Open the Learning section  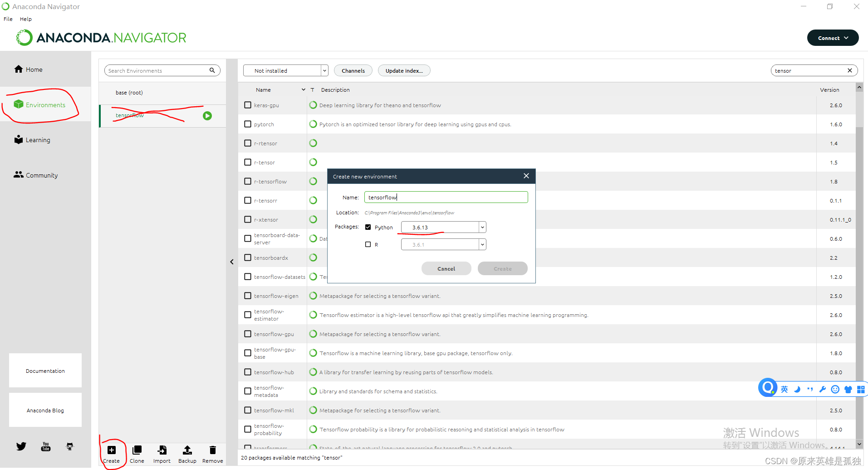tap(32, 140)
